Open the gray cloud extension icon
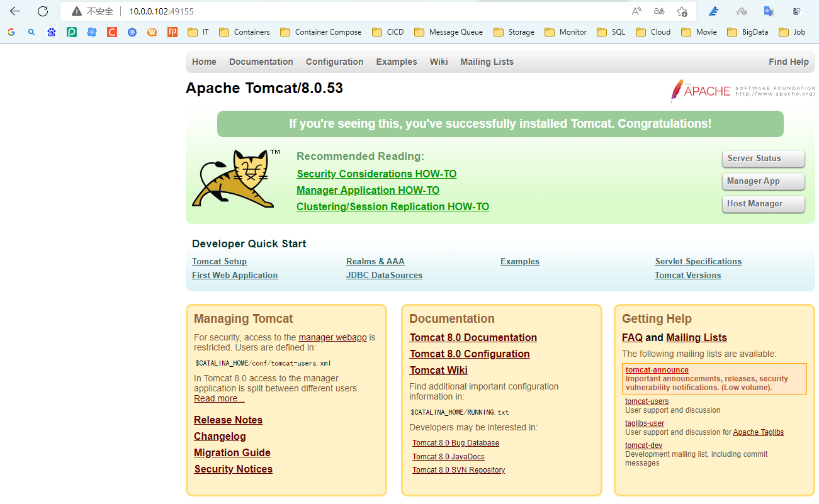The height and width of the screenshot is (504, 819). click(742, 11)
